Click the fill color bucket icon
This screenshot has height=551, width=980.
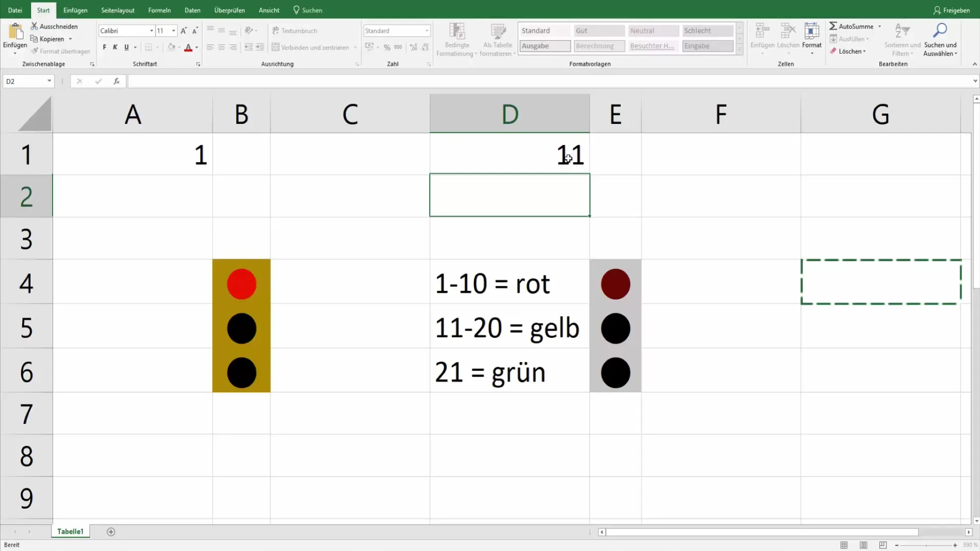(x=171, y=47)
